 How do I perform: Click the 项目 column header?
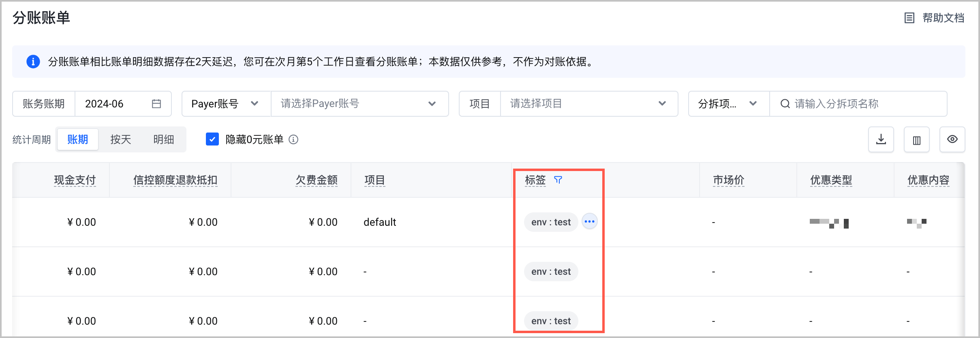tap(374, 180)
